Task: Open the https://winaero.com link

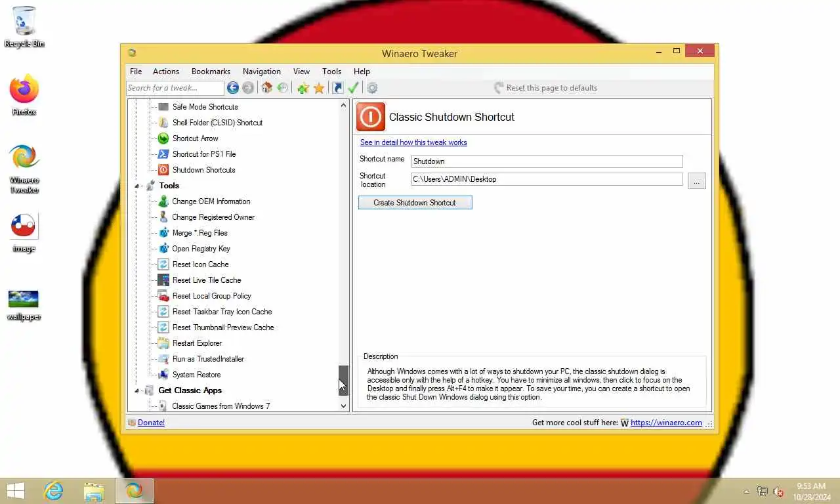Action: click(x=666, y=423)
